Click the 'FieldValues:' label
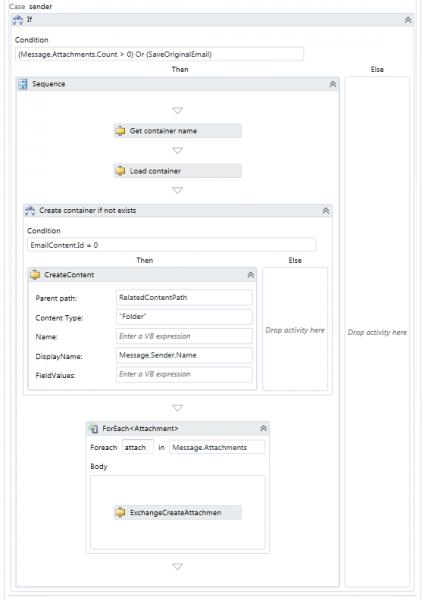Screen dimensions: 425x600 click(x=55, y=375)
